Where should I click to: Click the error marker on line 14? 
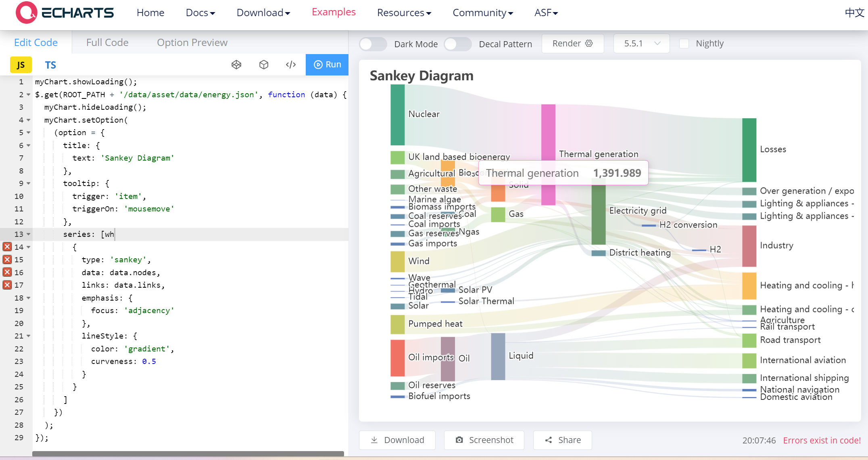point(7,247)
